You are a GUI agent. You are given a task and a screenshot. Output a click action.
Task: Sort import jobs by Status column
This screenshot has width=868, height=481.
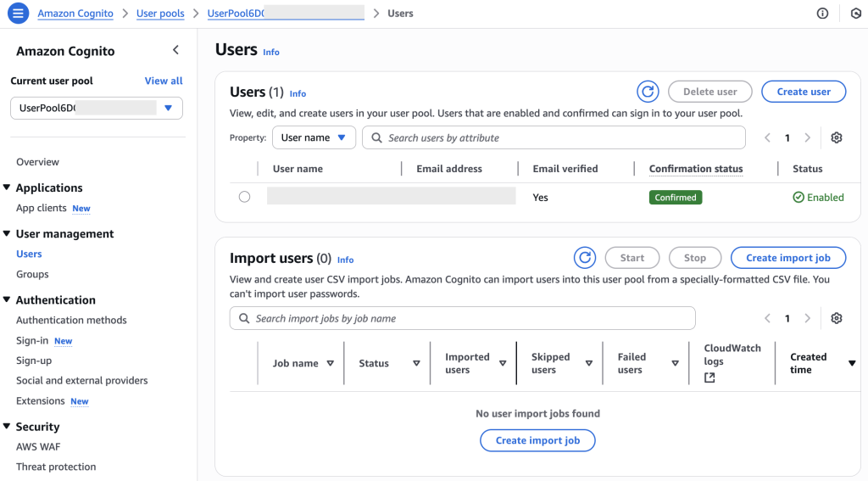coord(416,364)
